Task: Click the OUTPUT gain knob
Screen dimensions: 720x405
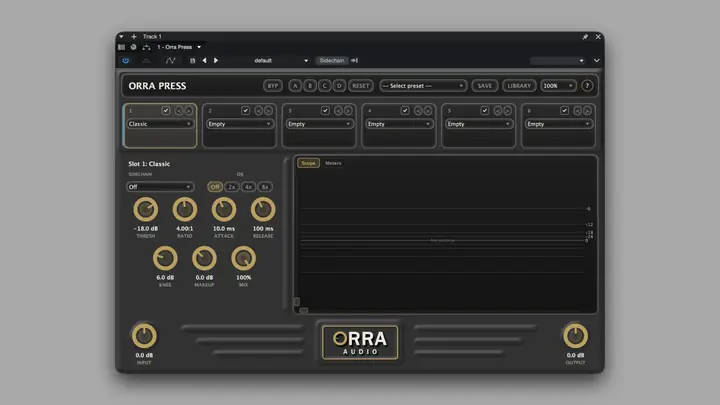Action: pos(575,336)
